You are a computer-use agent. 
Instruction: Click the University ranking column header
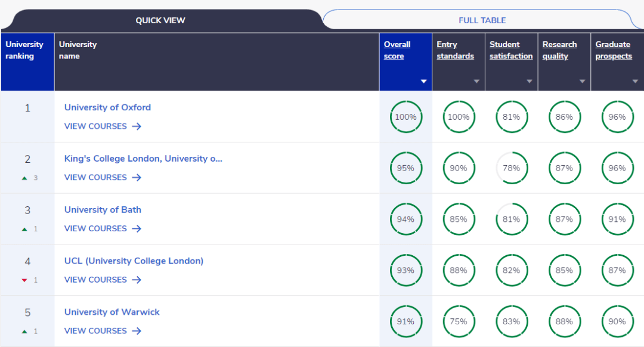pos(27,61)
